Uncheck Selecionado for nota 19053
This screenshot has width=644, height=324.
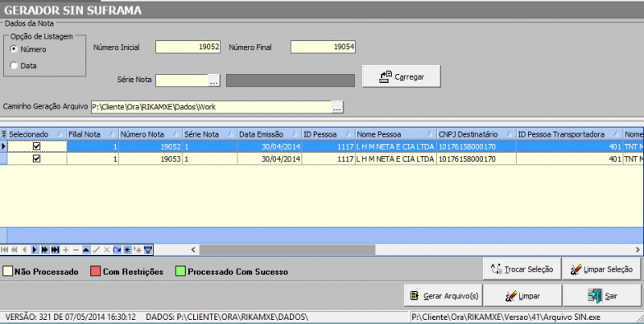(36, 159)
